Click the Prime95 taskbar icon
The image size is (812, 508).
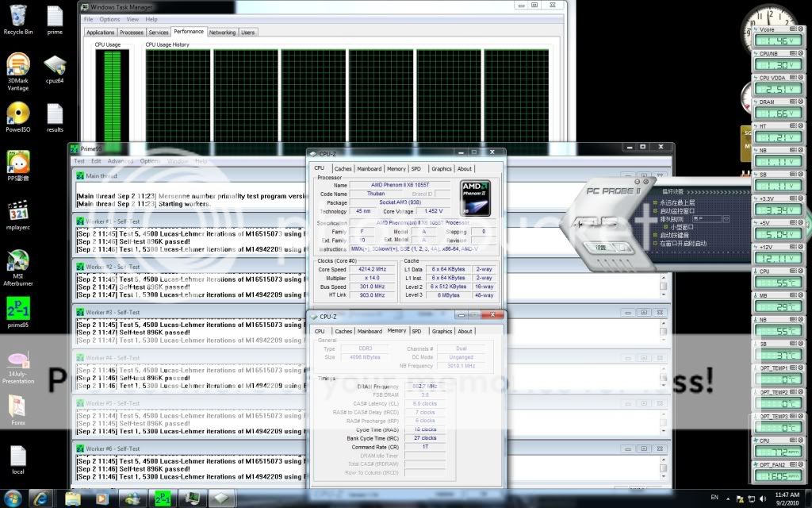[161, 498]
